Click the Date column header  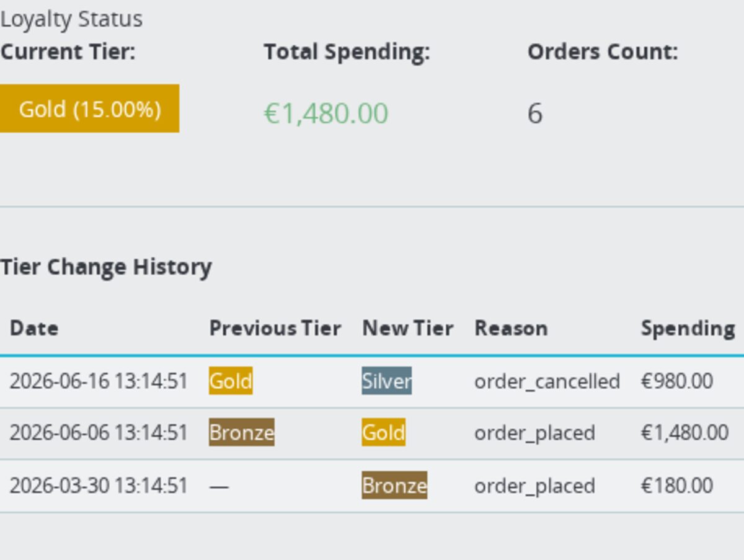tap(34, 328)
